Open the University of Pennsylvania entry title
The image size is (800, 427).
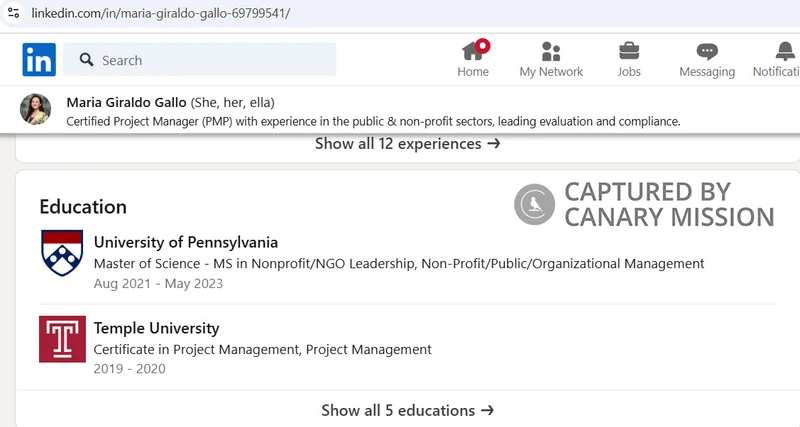pyautogui.click(x=186, y=242)
